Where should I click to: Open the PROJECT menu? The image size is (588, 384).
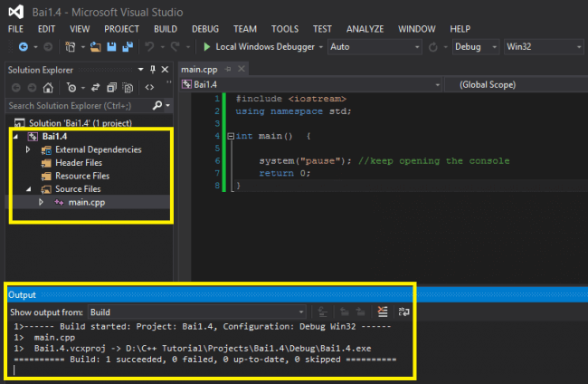point(121,29)
